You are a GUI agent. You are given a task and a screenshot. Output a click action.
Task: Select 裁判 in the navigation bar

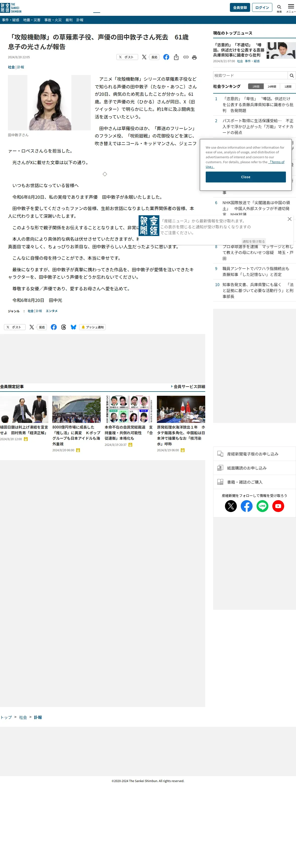pyautogui.click(x=69, y=20)
